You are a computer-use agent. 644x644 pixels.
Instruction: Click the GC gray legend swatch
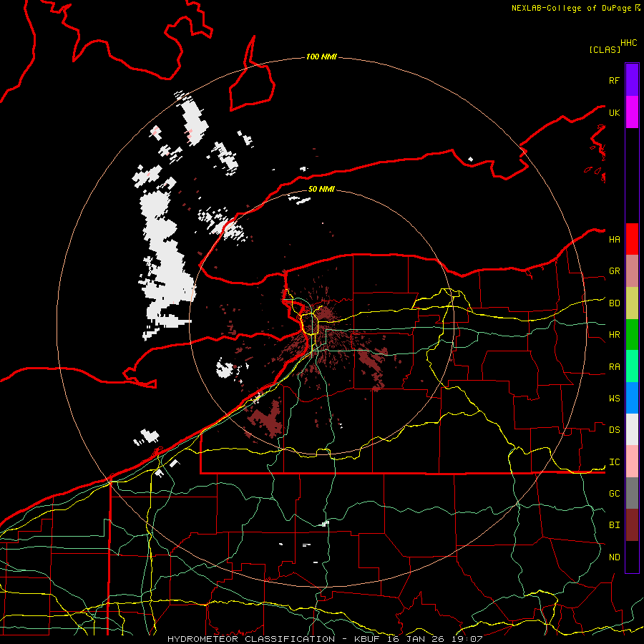click(x=632, y=493)
